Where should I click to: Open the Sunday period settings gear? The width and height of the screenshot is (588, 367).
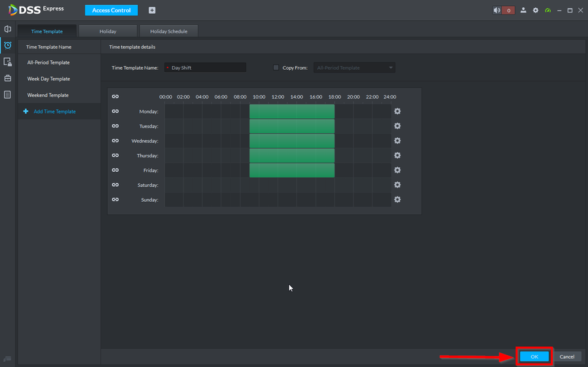(397, 199)
